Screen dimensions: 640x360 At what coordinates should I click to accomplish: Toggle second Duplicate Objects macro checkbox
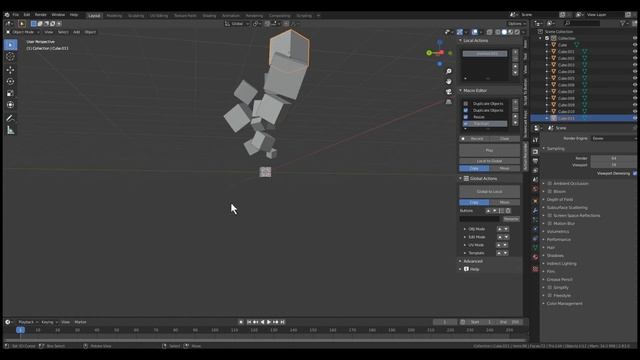pos(466,110)
